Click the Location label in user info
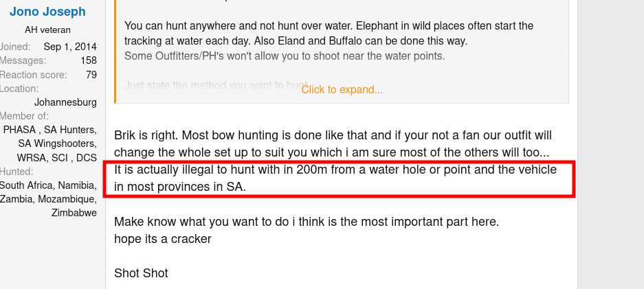Screen dimensions: 644x289 19,89
